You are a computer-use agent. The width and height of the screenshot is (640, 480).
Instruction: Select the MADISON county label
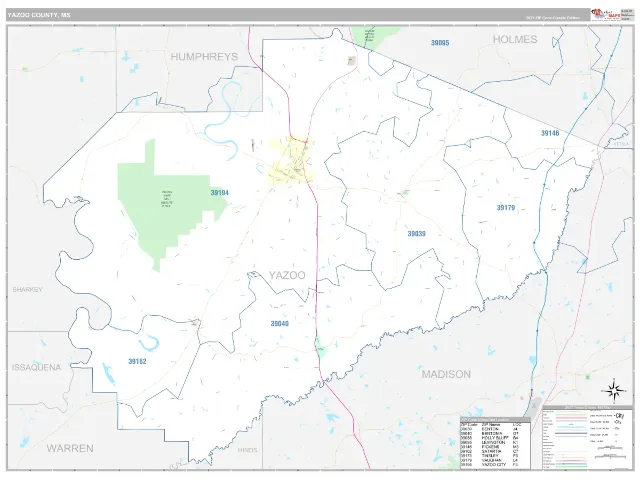(x=446, y=374)
